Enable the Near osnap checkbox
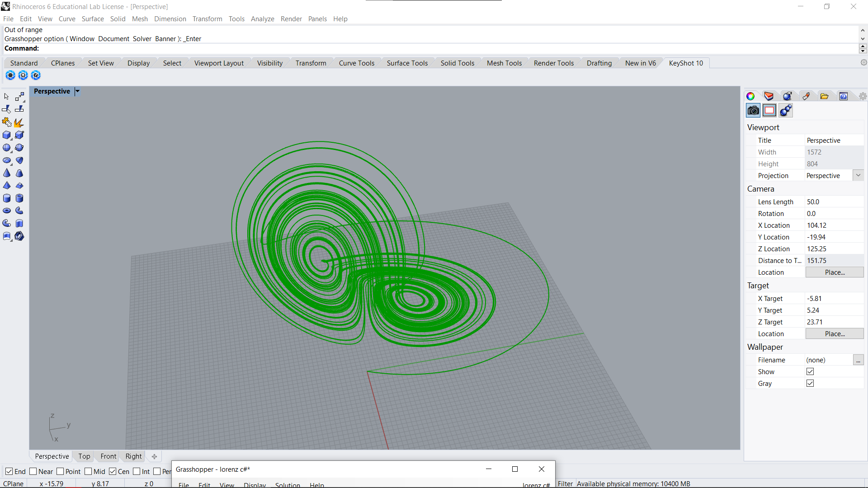The height and width of the screenshot is (488, 868). (x=33, y=471)
